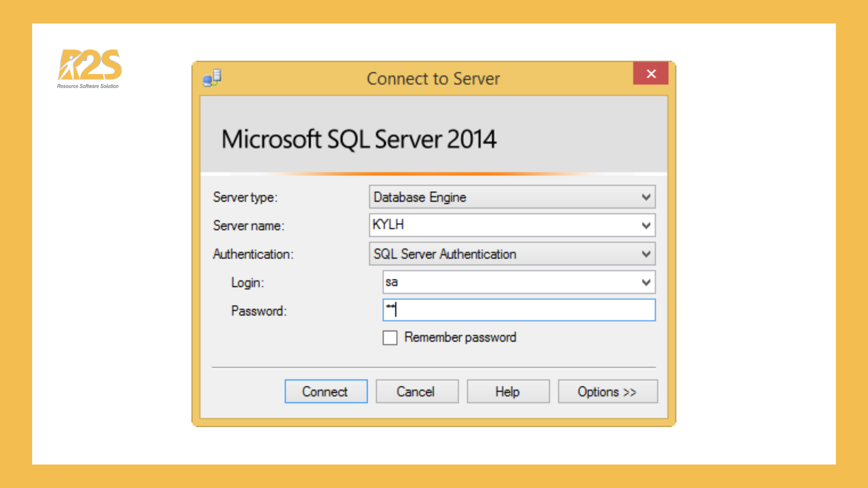Viewport: 868px width, 488px height.
Task: Open the Help dialog
Action: tap(507, 391)
